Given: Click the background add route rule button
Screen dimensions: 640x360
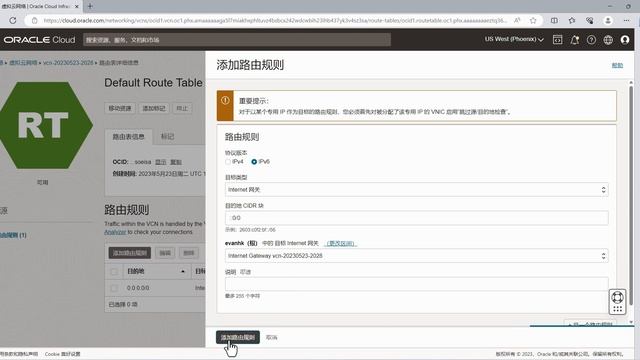Looking at the screenshot, I should coord(130,253).
